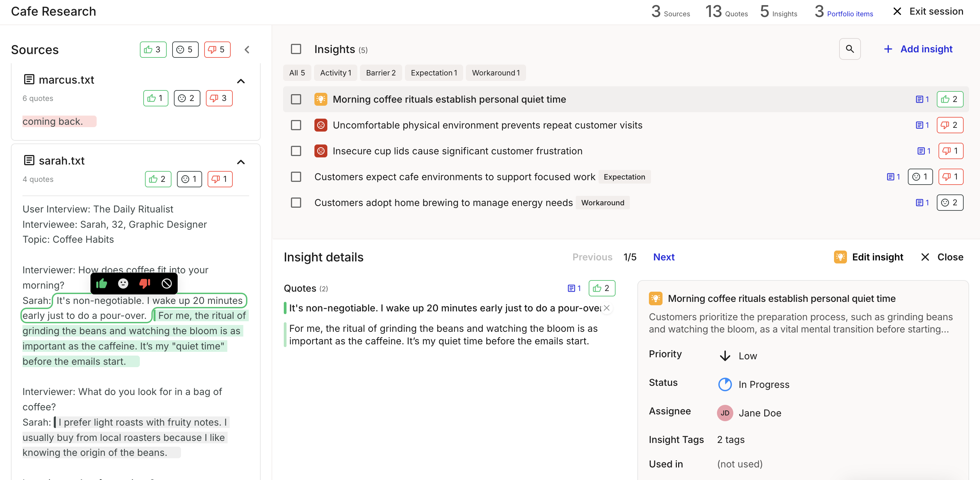980x480 pixels.
Task: Go to Next insight
Action: tap(664, 257)
